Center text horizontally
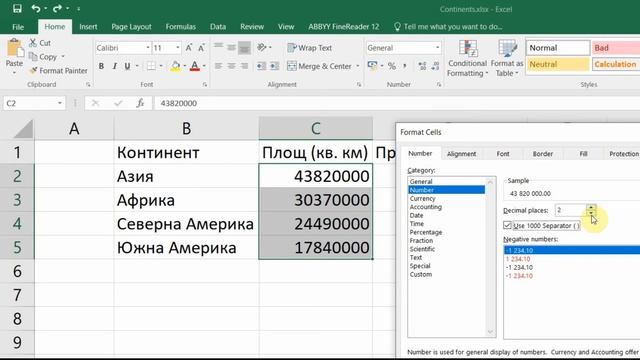This screenshot has width=640, height=360. (231, 66)
